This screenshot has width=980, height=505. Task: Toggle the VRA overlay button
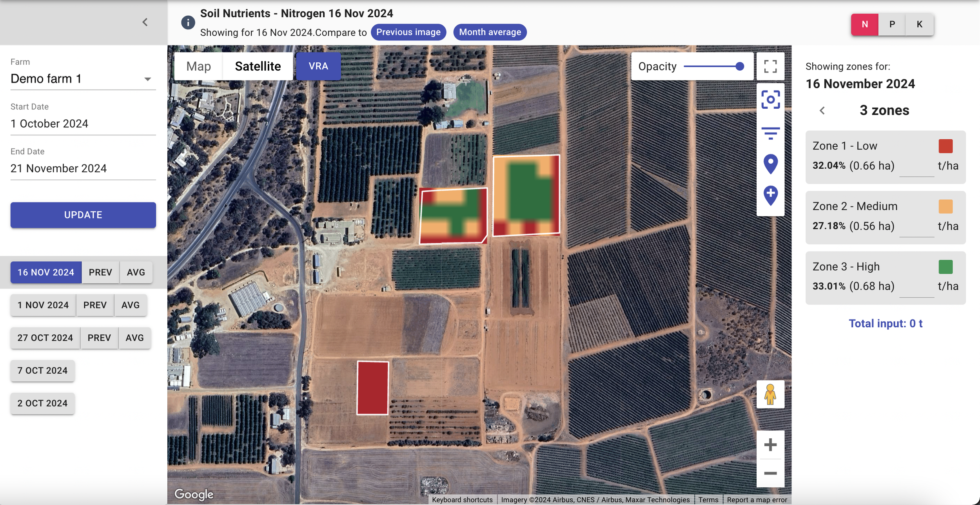click(x=318, y=66)
